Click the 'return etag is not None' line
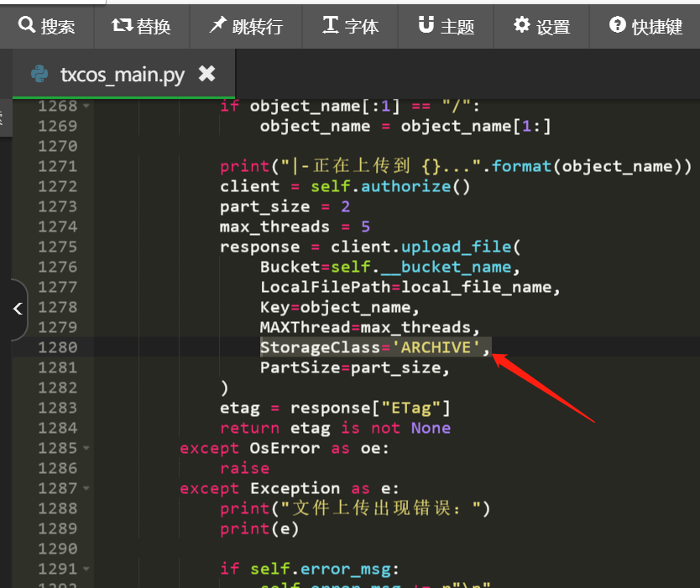 335,428
